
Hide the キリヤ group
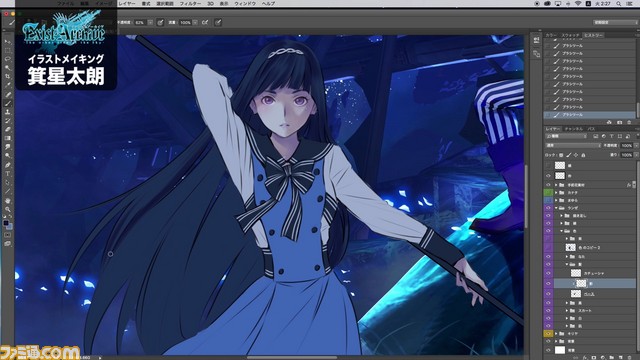coord(548,333)
